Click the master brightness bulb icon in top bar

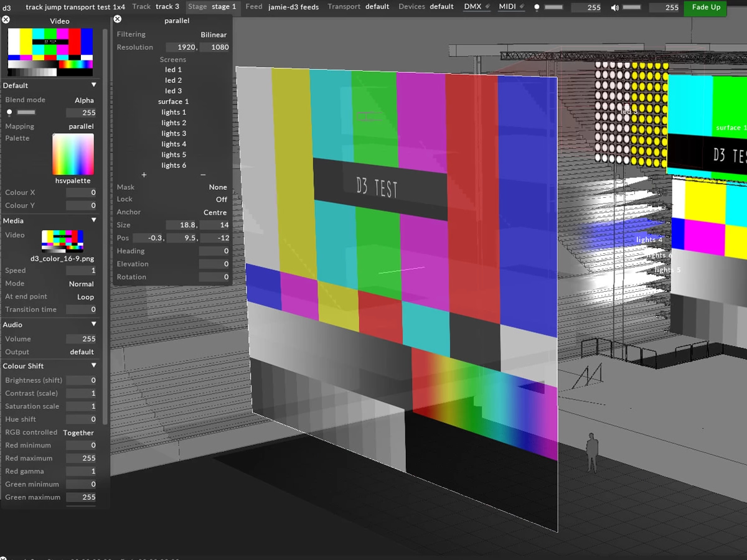tap(537, 7)
